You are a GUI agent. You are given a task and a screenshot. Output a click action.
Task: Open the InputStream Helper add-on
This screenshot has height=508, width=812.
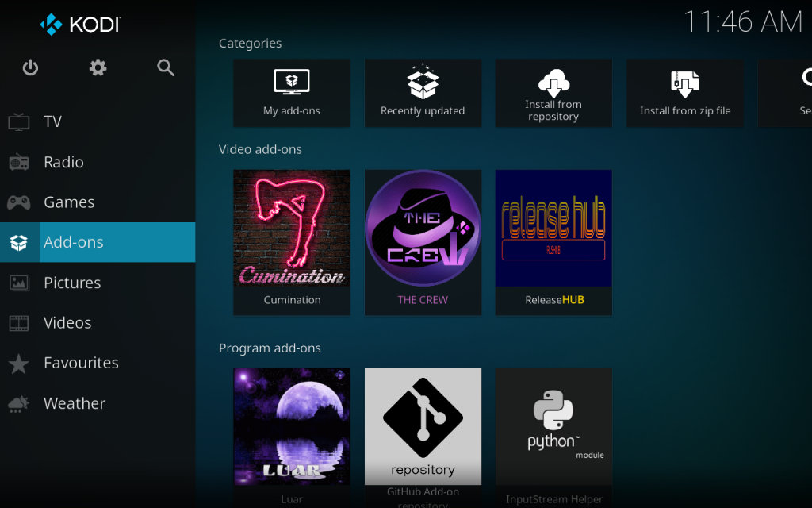tap(553, 433)
